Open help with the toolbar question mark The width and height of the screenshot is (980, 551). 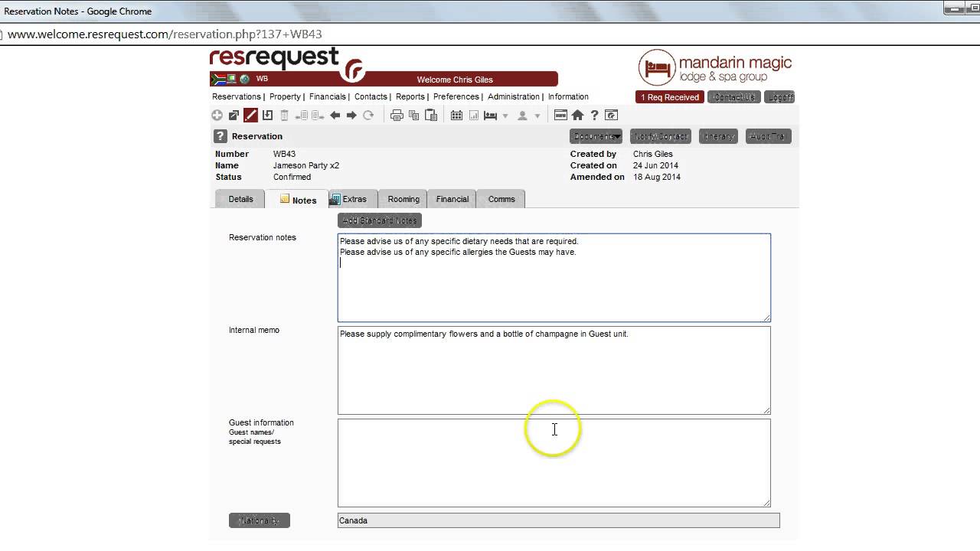(594, 116)
